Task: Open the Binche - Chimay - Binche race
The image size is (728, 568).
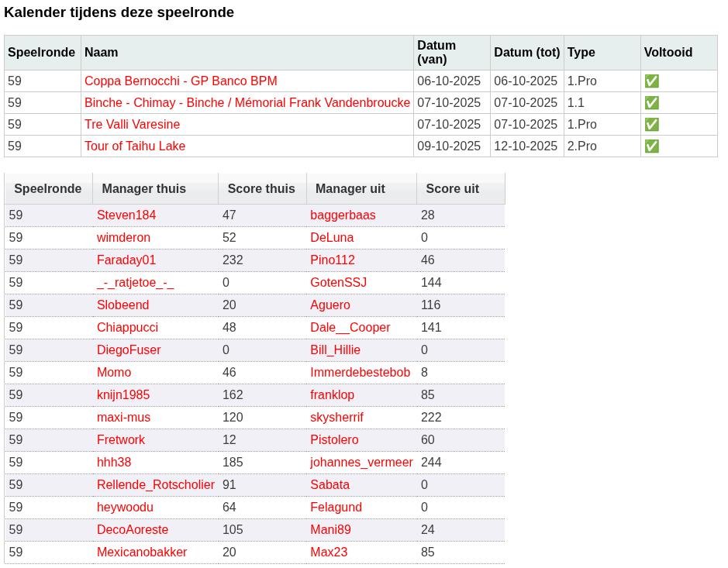Action: 247,102
